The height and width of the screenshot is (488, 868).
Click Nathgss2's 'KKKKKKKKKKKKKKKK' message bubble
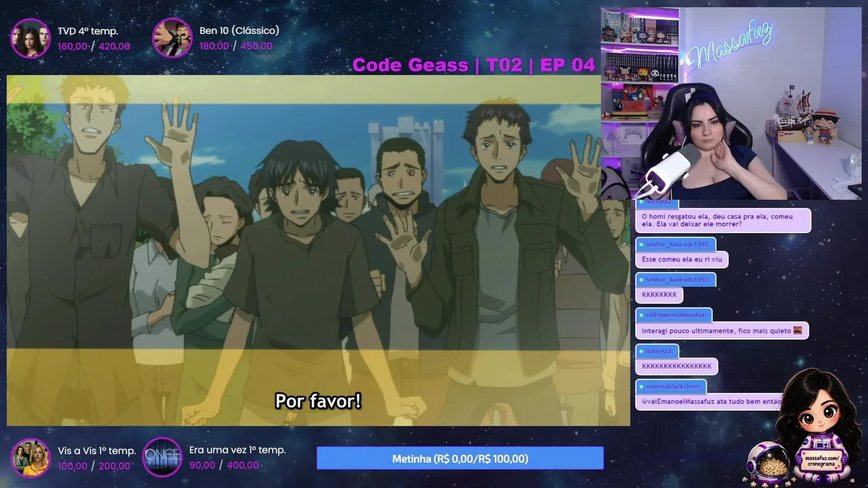677,366
